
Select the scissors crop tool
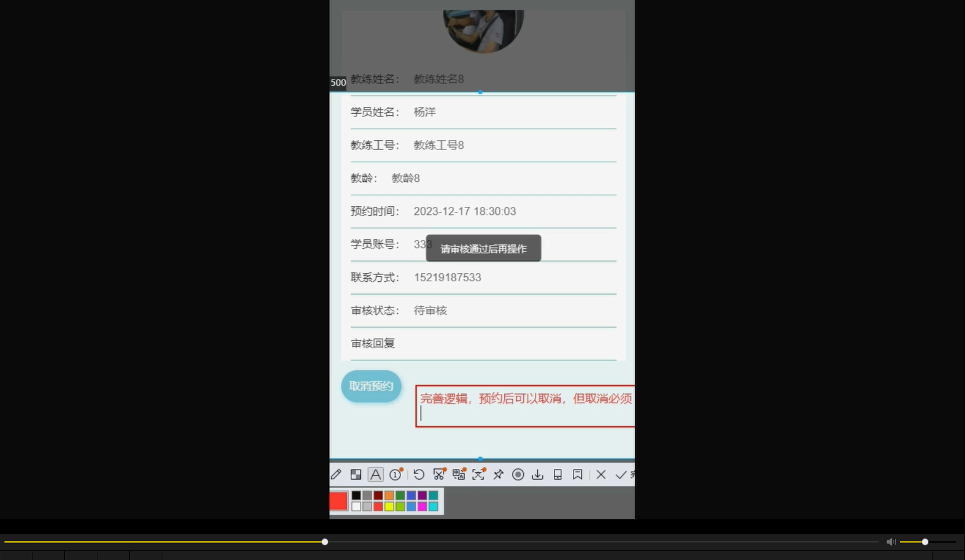point(439,474)
